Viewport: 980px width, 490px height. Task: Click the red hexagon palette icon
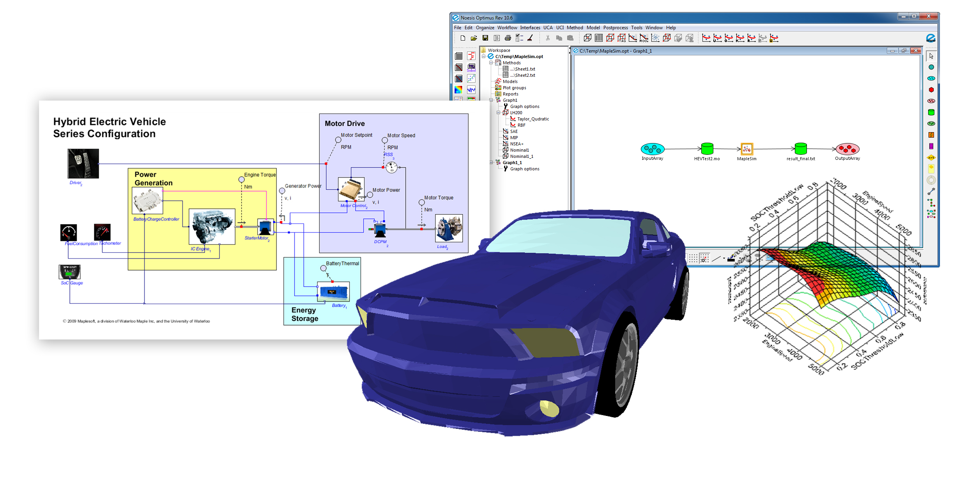[x=931, y=90]
